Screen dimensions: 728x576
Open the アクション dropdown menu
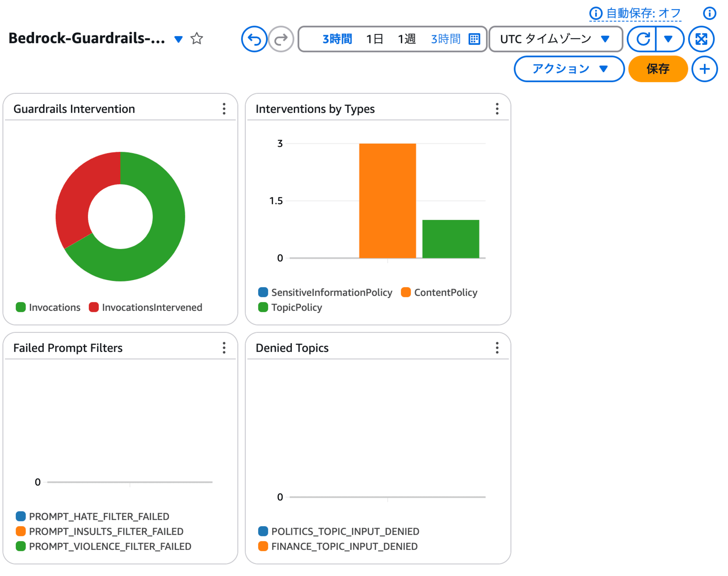pos(569,69)
